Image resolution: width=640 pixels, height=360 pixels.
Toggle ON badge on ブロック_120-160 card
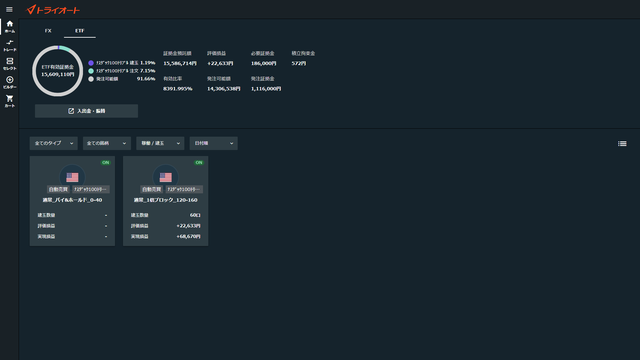coord(199,162)
